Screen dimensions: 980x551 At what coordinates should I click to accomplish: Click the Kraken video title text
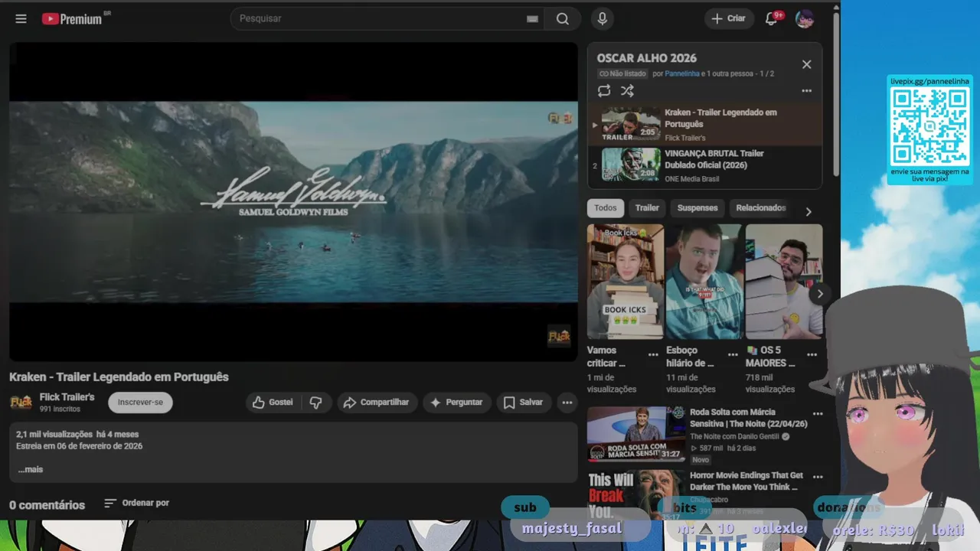point(119,377)
